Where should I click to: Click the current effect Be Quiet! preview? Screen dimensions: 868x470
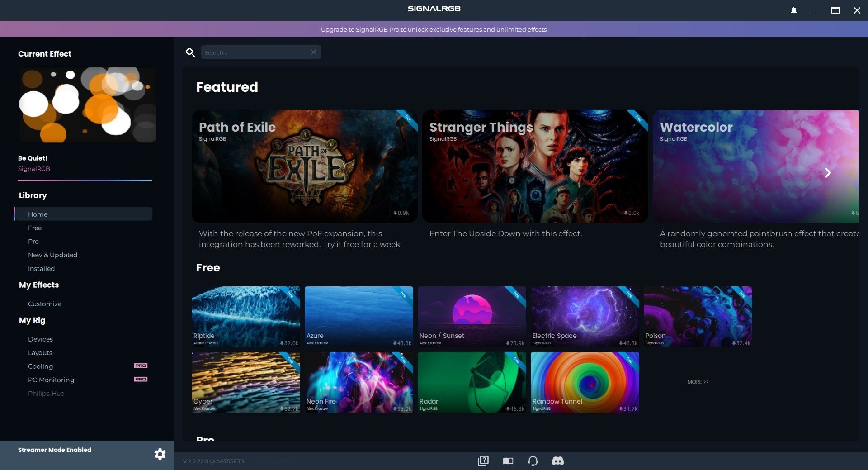click(87, 105)
